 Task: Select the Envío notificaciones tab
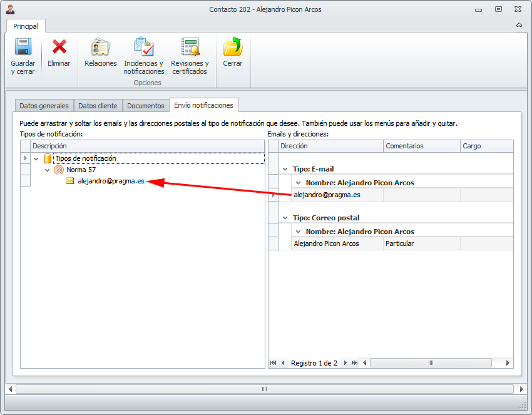click(x=203, y=105)
